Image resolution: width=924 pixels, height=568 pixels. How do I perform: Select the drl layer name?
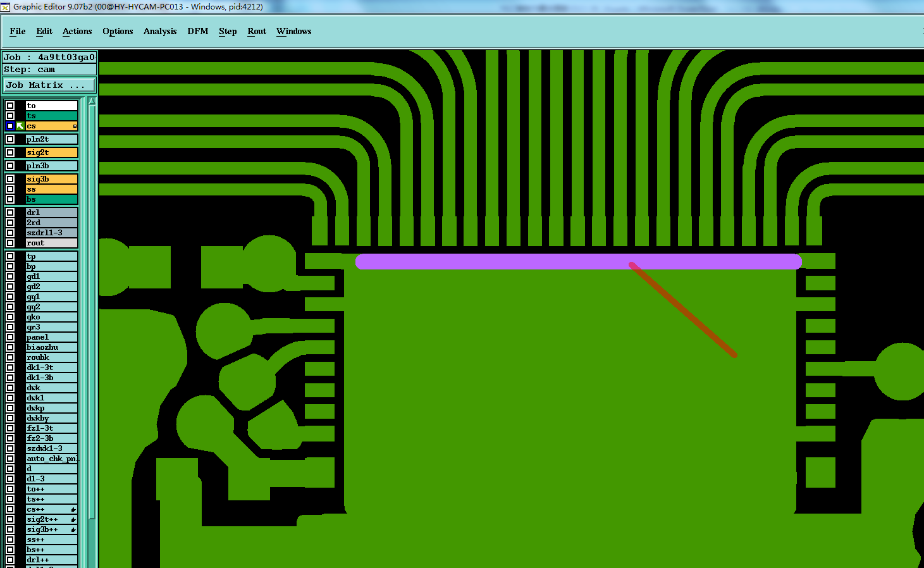pyautogui.click(x=51, y=213)
